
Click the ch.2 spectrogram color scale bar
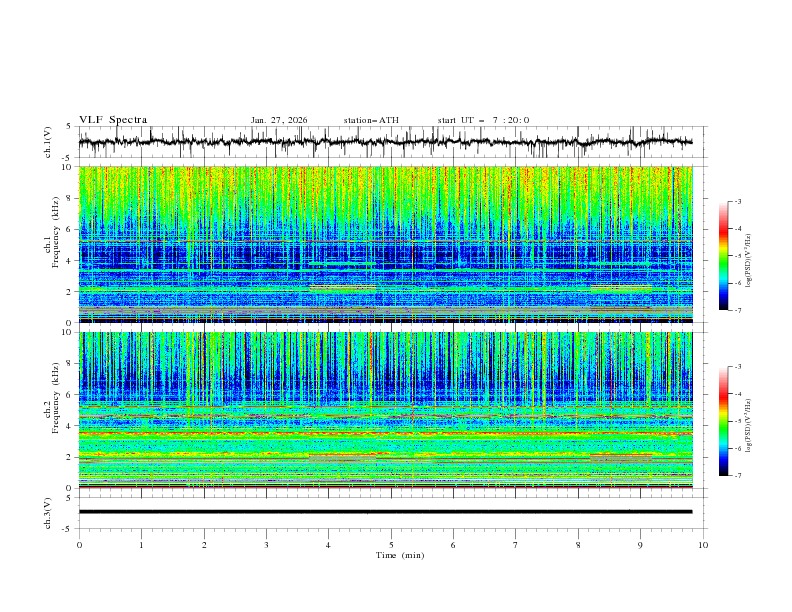723,421
